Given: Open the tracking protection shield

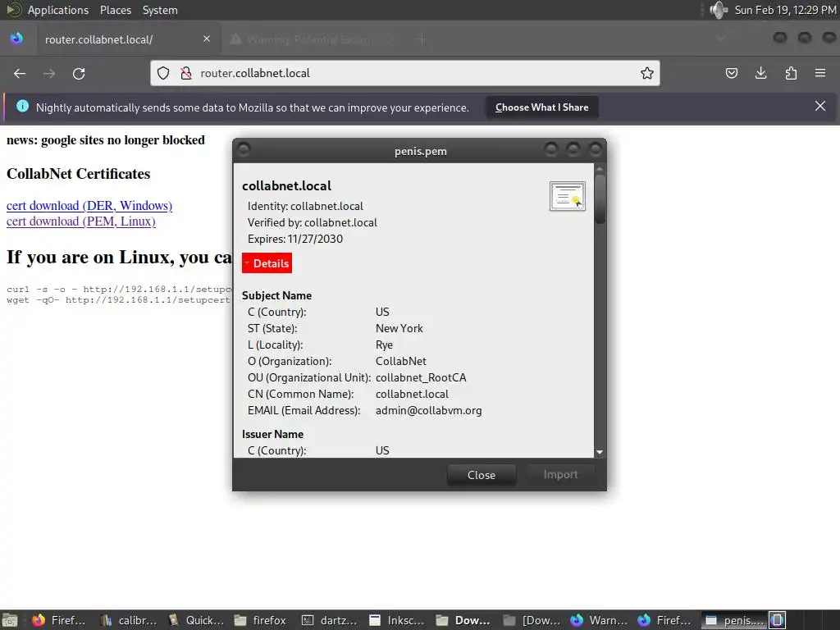Looking at the screenshot, I should 163,73.
